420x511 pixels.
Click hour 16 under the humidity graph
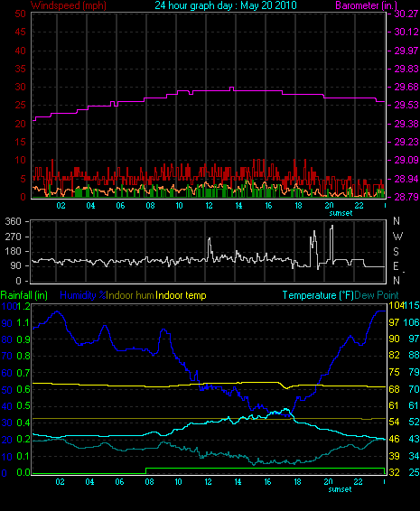click(x=267, y=482)
